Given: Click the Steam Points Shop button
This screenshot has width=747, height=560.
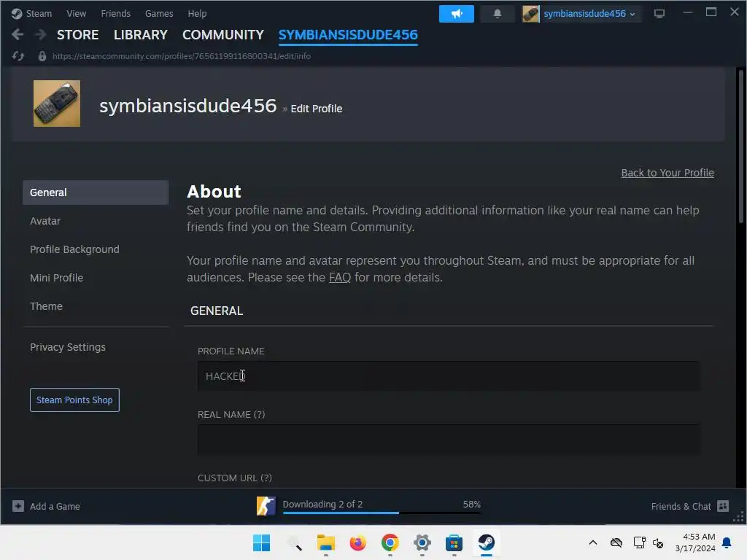Looking at the screenshot, I should (74, 400).
